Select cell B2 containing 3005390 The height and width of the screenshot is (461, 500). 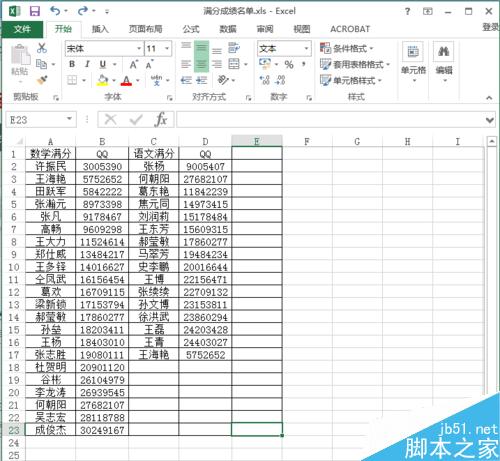(102, 166)
